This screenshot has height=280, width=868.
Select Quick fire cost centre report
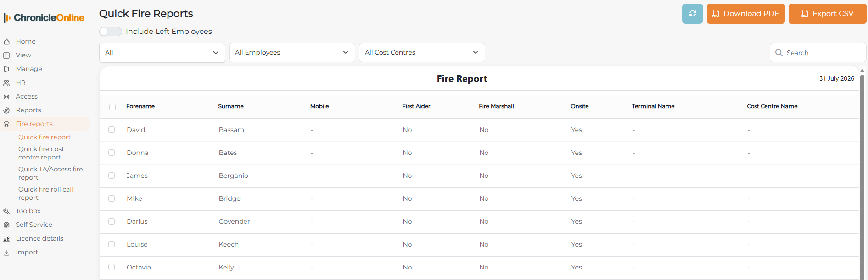(41, 153)
